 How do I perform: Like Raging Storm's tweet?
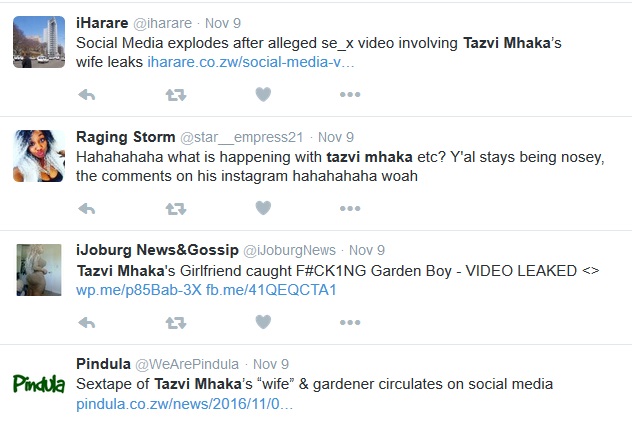click(262, 208)
